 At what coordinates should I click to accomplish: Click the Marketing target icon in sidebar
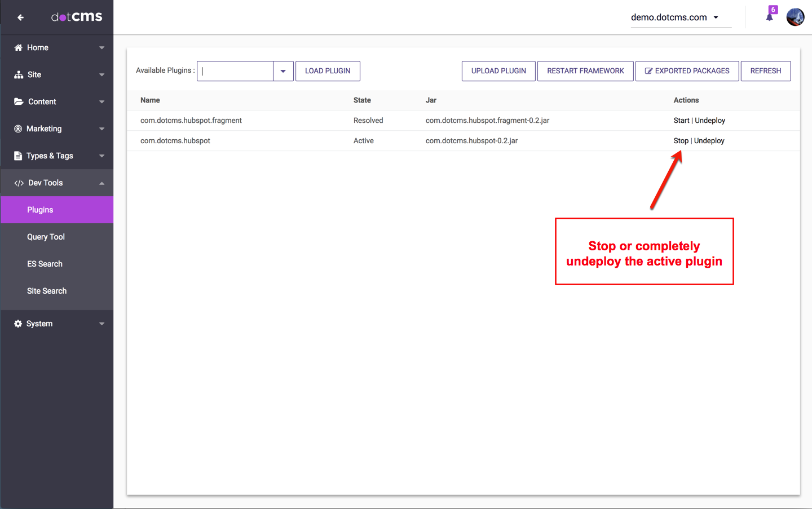(x=18, y=129)
